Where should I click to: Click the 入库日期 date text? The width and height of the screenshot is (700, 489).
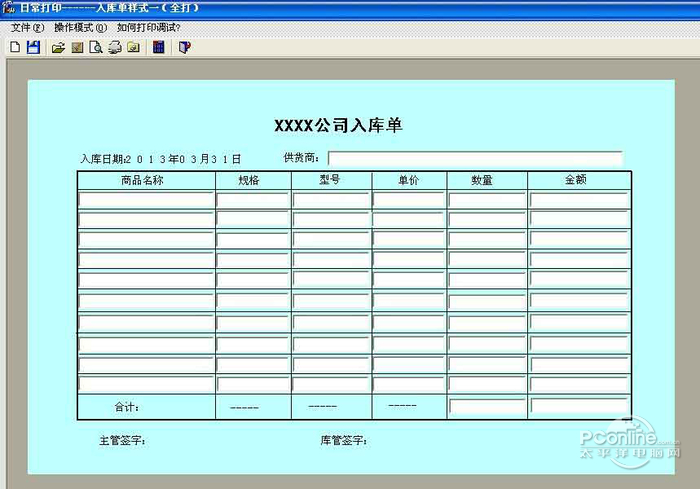click(161, 159)
